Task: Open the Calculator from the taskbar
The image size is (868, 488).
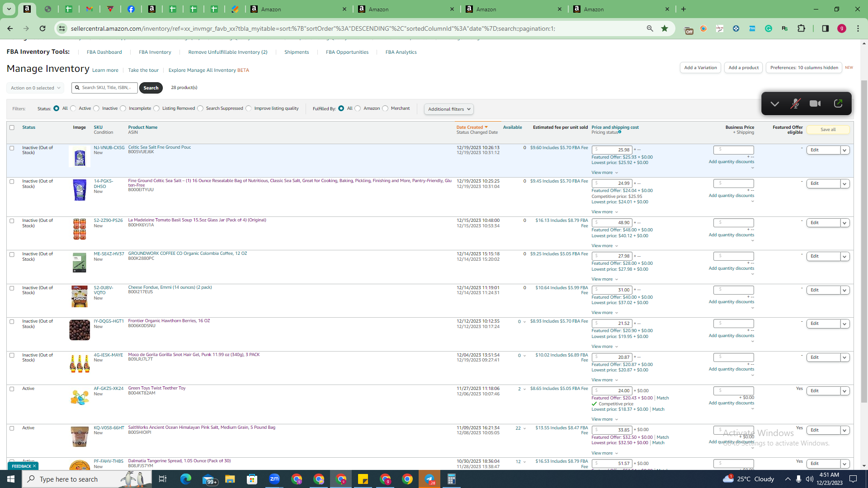Action: [452, 479]
